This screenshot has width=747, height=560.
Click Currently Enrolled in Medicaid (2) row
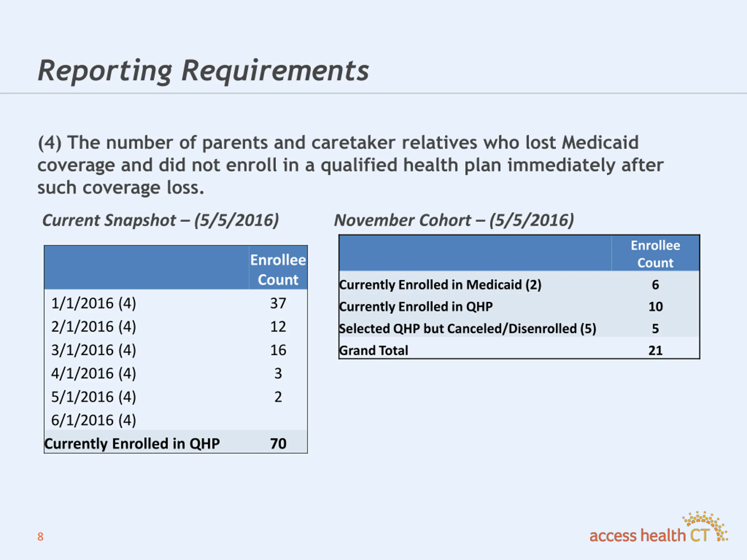click(x=519, y=285)
